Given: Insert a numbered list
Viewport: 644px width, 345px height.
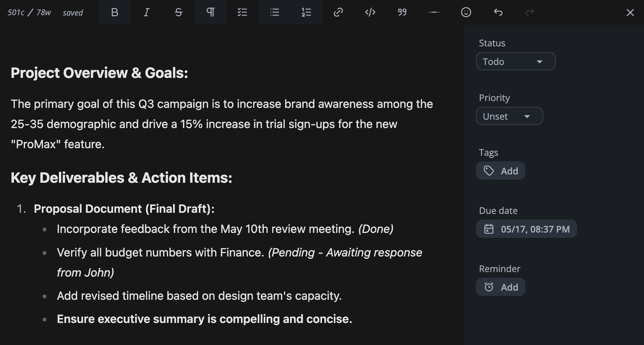Looking at the screenshot, I should click(306, 13).
